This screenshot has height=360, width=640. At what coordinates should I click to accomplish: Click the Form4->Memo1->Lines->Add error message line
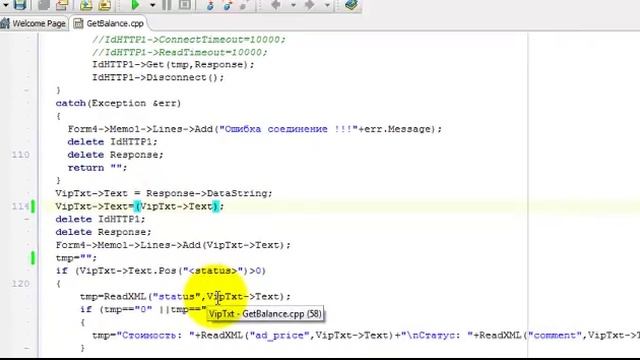point(255,129)
